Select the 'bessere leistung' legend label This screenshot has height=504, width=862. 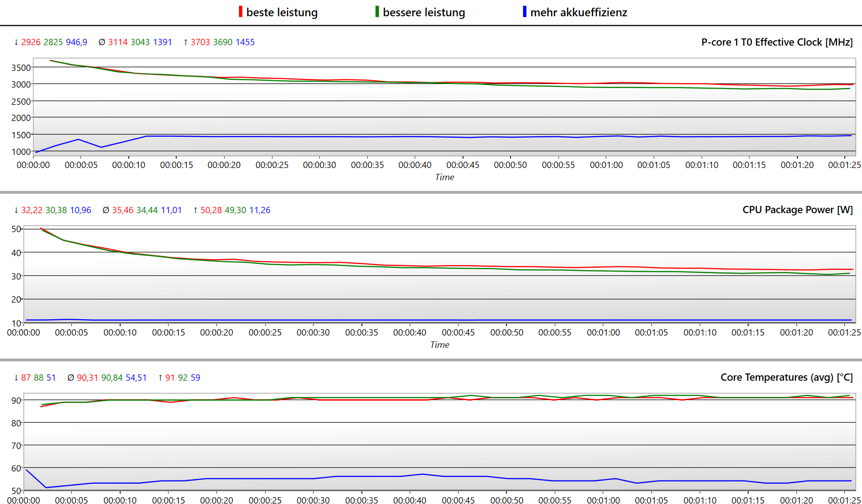424,12
